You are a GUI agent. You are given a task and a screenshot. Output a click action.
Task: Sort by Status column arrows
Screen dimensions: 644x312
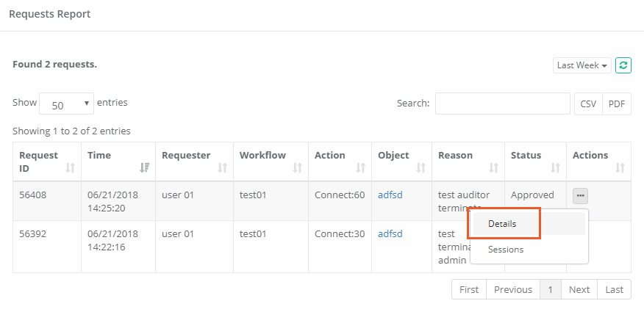tap(555, 167)
